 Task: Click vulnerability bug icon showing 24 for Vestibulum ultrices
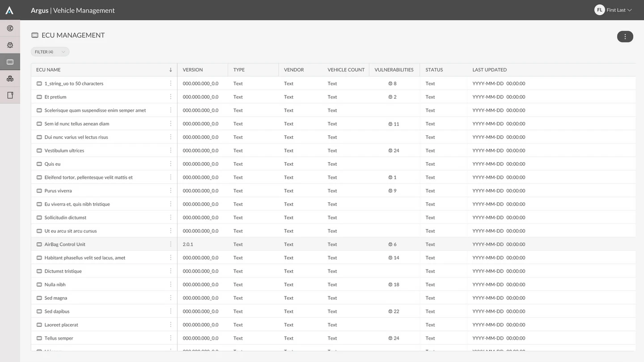[390, 151]
